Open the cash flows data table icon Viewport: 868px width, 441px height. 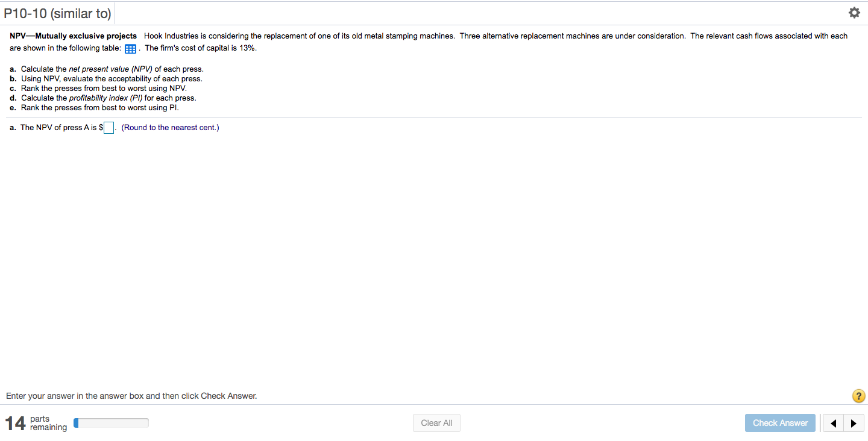tap(131, 49)
